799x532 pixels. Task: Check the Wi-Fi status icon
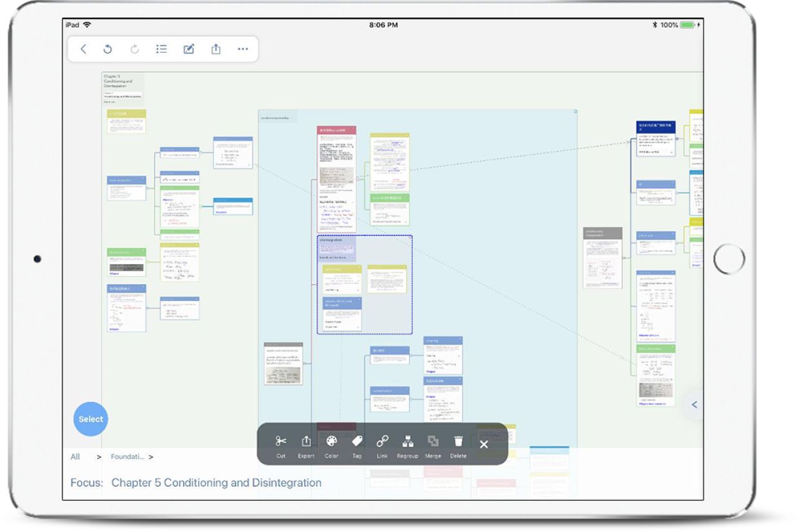click(87, 24)
